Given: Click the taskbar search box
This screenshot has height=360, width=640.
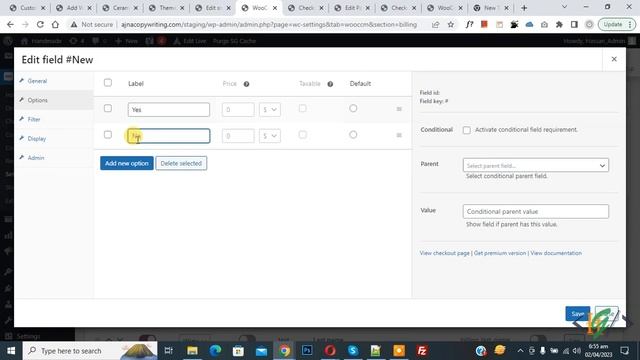Looking at the screenshot, I should coord(90,351).
